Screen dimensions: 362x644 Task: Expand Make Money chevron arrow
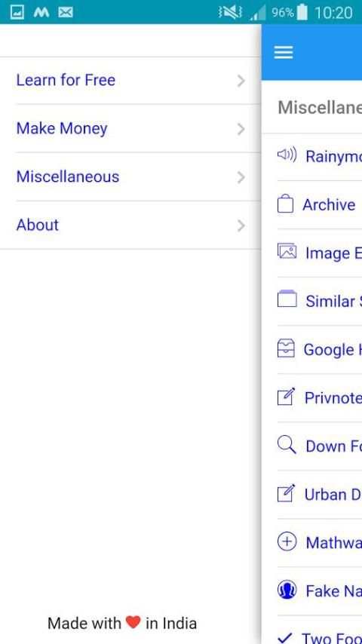coord(241,130)
